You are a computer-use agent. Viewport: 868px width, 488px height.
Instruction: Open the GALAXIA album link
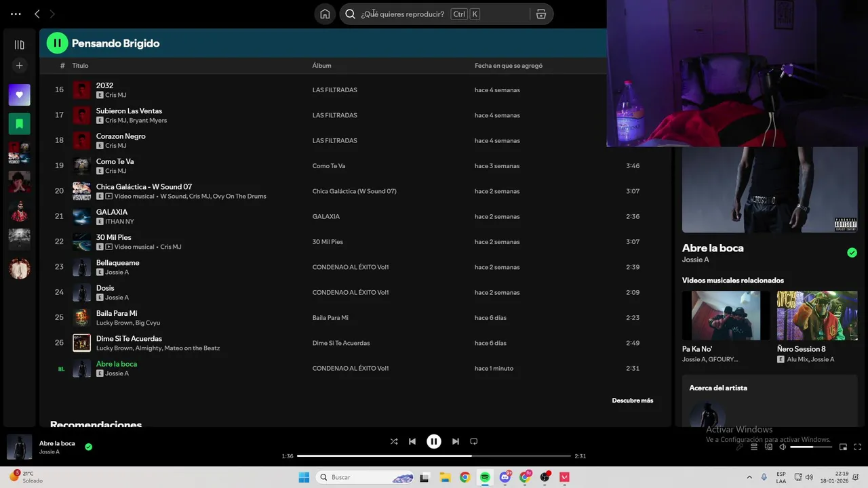pyautogui.click(x=326, y=217)
